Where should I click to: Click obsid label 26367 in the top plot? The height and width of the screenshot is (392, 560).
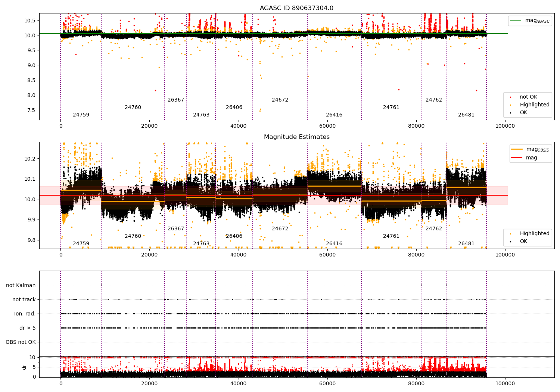[176, 100]
